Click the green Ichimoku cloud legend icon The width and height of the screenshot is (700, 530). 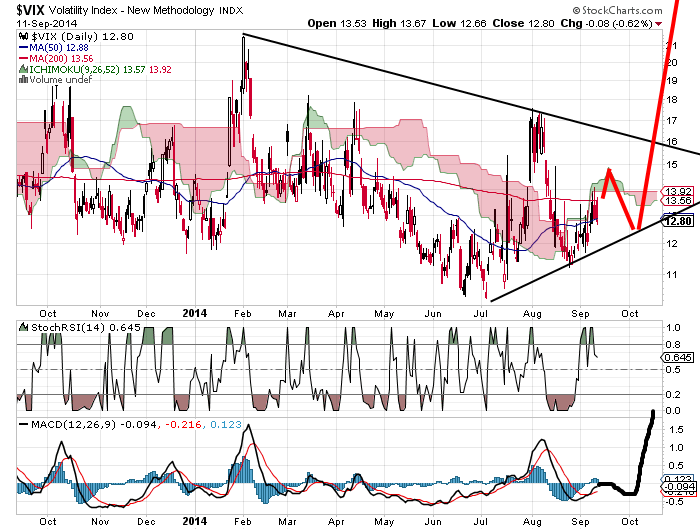(24, 69)
